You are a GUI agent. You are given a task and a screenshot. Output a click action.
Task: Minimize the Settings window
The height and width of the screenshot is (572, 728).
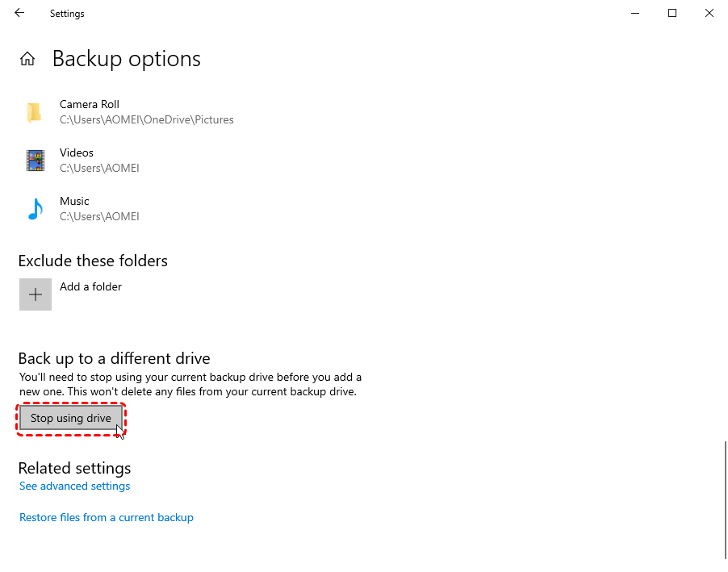pos(635,13)
